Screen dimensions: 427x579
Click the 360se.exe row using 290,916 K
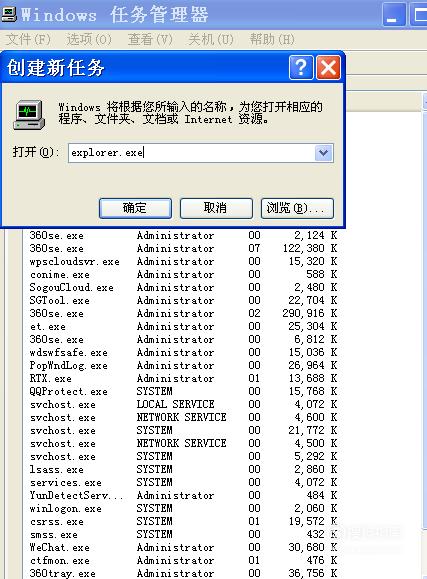click(183, 314)
